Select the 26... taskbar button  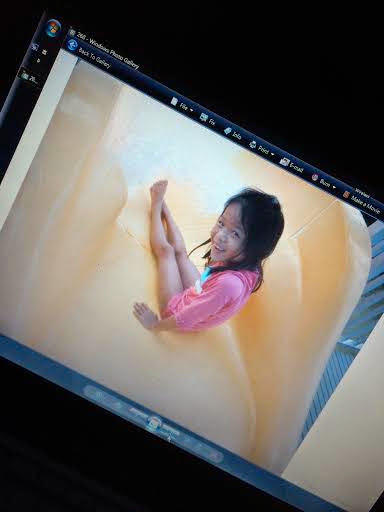pyautogui.click(x=30, y=78)
